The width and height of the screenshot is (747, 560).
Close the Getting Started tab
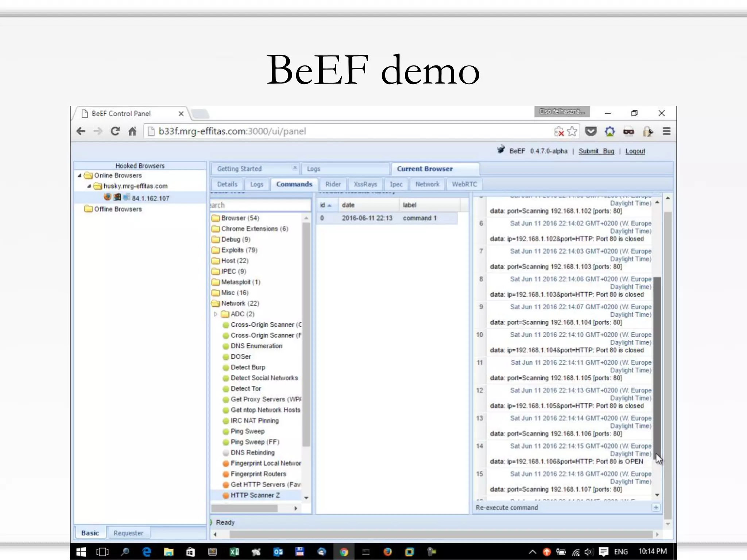(295, 168)
